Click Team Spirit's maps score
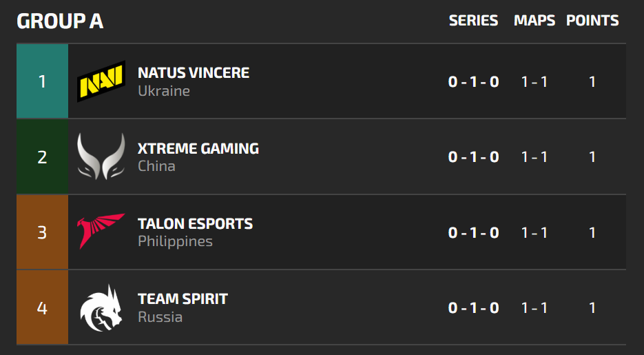Viewport: 644px width, 355px height. pos(534,308)
